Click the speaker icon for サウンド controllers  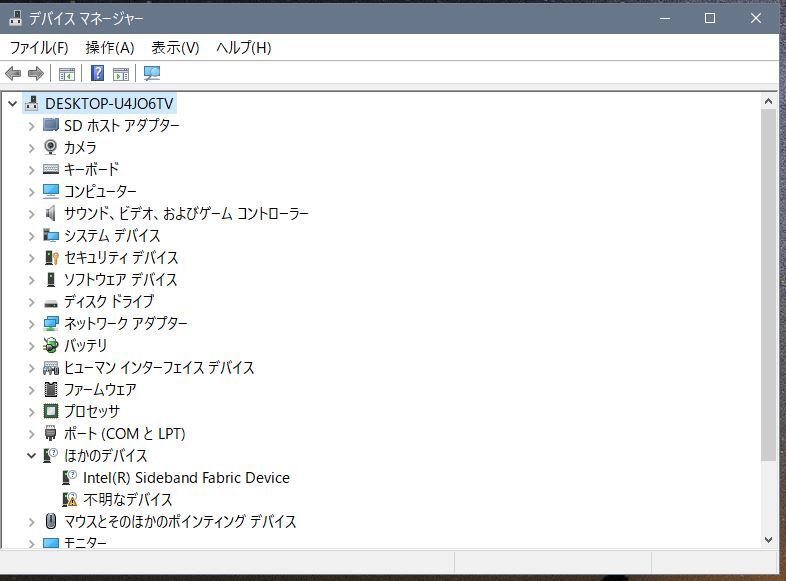coord(51,213)
